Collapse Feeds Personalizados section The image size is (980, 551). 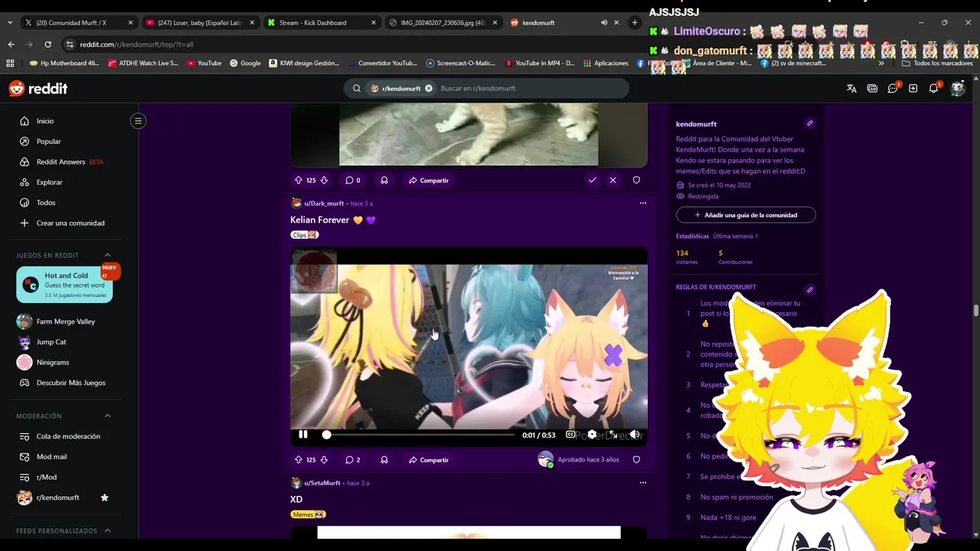(107, 530)
